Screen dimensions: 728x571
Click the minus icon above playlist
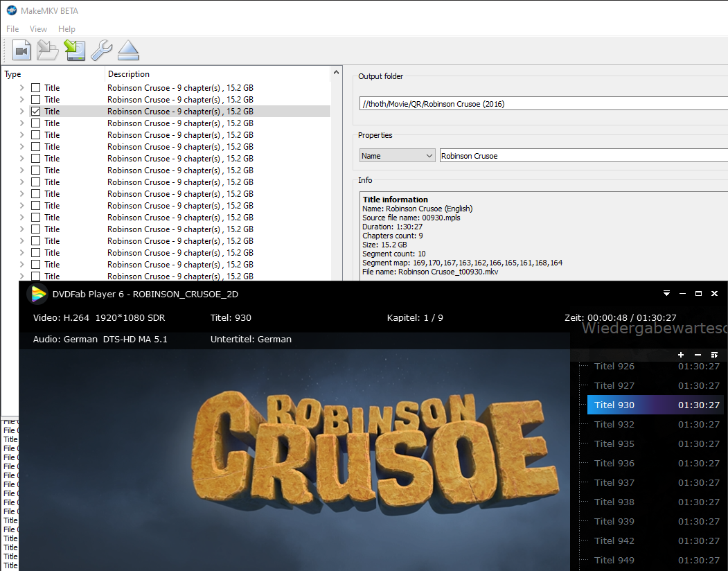point(698,355)
